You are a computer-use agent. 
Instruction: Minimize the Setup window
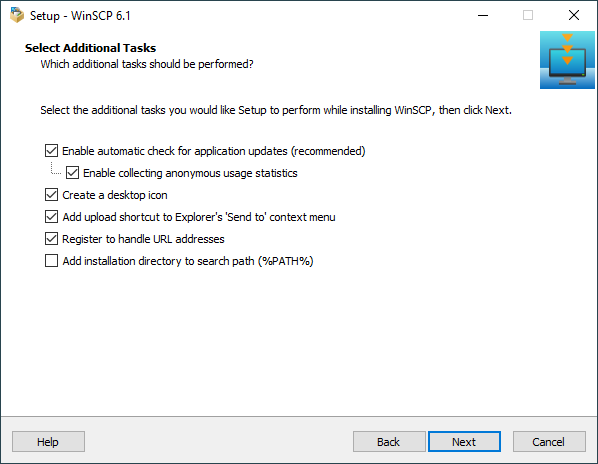[483, 16]
